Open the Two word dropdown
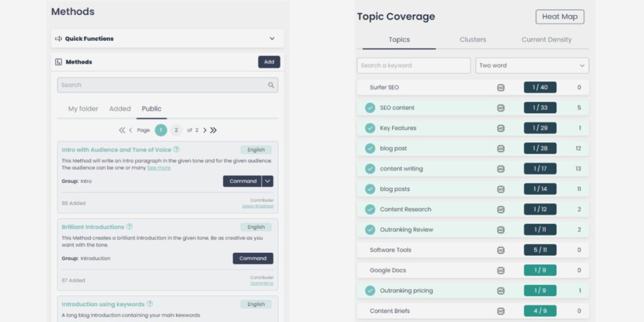644x322 pixels. tap(532, 65)
